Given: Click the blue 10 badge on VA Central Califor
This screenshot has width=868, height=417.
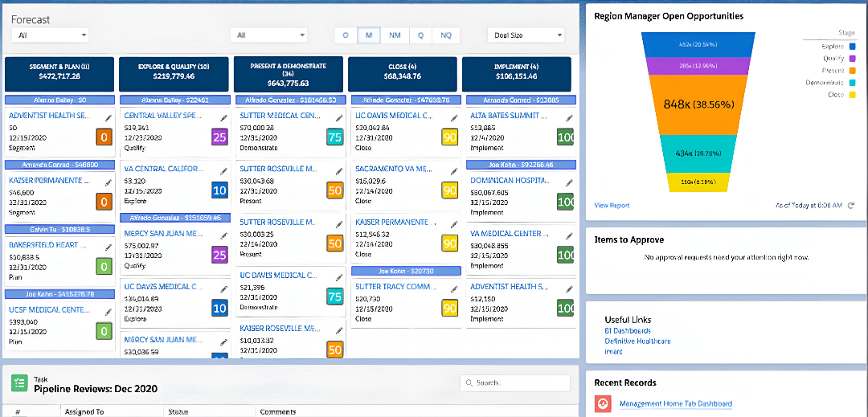Looking at the screenshot, I should [x=219, y=190].
